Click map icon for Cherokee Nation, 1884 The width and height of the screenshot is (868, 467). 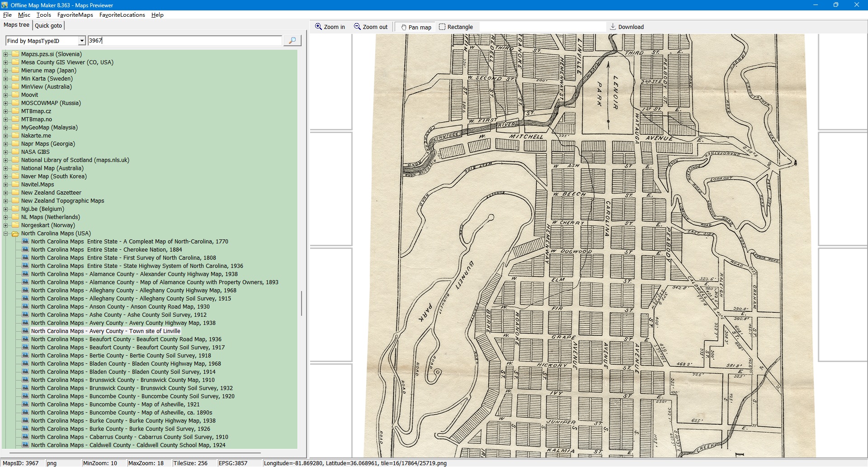pos(25,250)
